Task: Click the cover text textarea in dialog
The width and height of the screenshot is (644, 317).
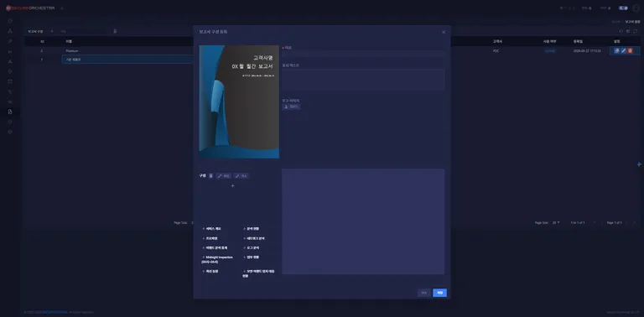Action: click(x=363, y=80)
